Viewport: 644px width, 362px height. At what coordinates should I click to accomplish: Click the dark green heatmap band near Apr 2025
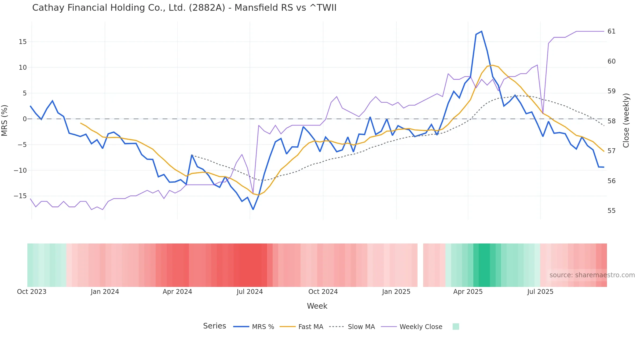(x=484, y=265)
